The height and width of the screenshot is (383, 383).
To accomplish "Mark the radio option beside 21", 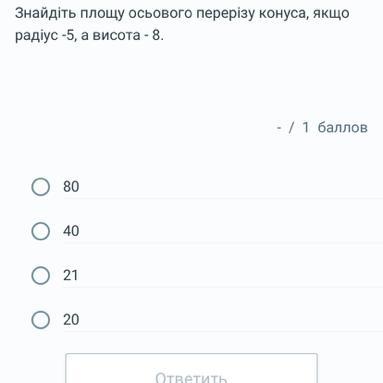I will 41,275.
